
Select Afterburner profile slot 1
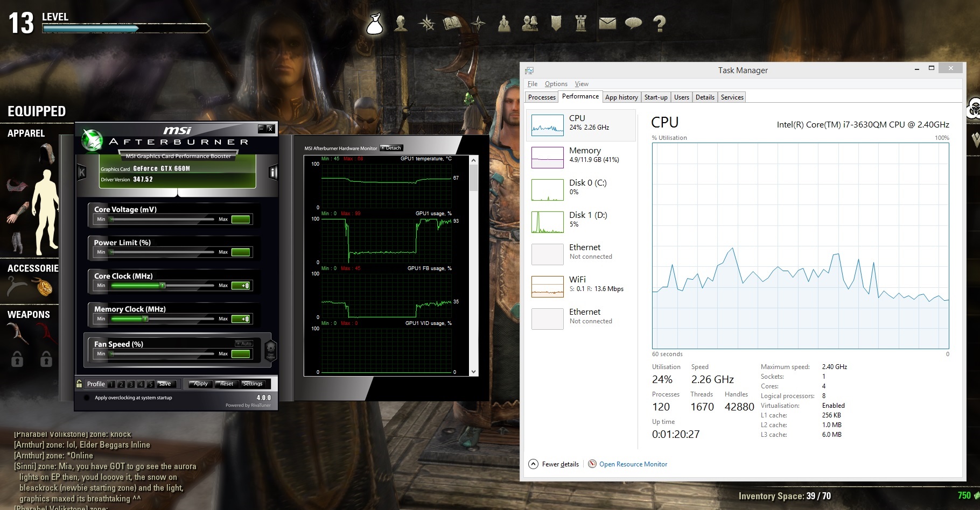click(x=111, y=384)
